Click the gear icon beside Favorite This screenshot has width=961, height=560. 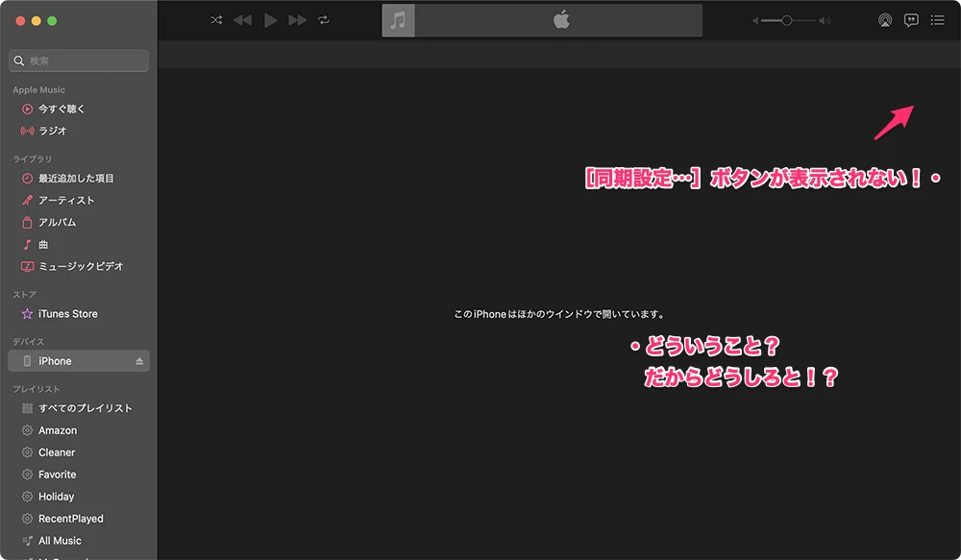27,475
